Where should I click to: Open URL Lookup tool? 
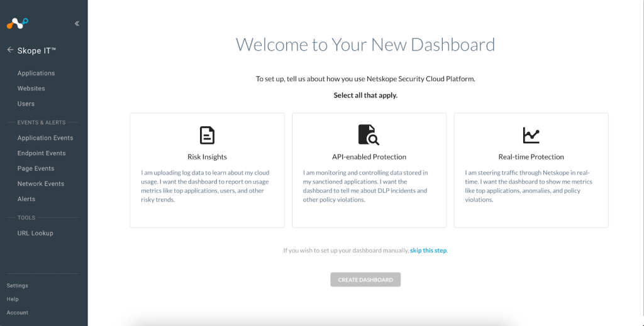pos(35,233)
